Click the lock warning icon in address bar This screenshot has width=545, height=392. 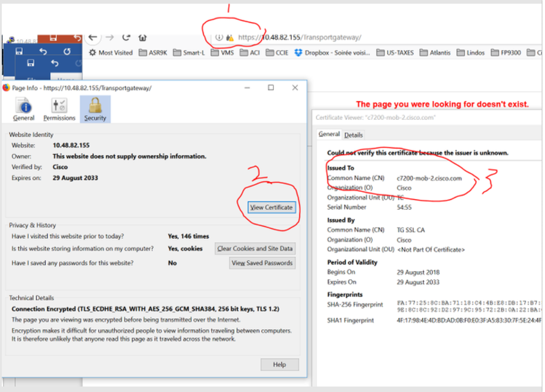pos(230,38)
